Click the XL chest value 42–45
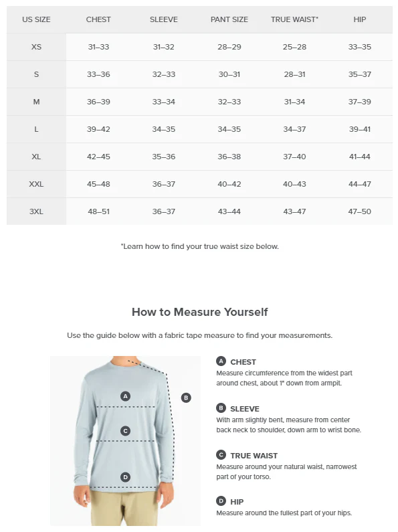The height and width of the screenshot is (532, 398). [98, 157]
